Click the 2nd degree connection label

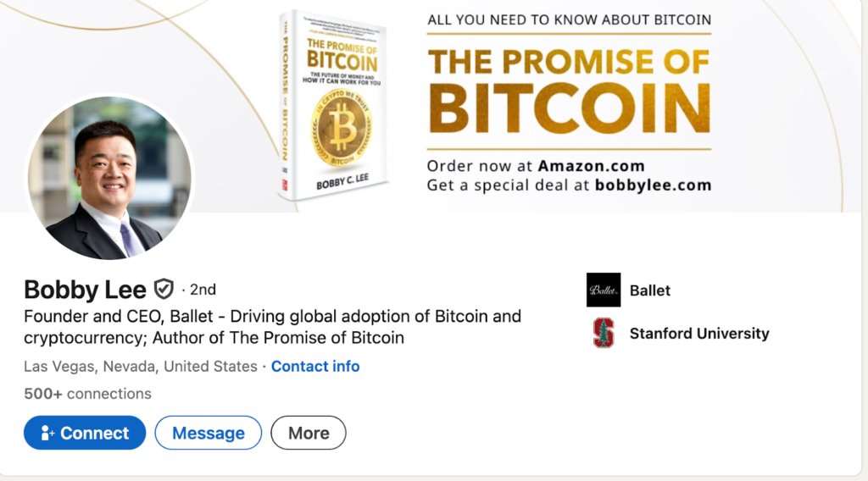pos(203,289)
